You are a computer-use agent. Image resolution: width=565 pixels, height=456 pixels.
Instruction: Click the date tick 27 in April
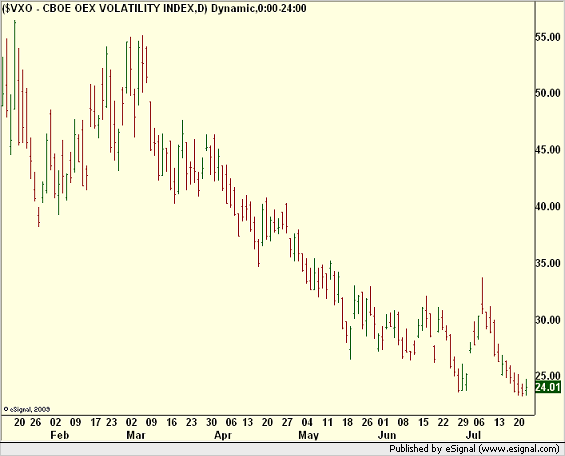287,422
